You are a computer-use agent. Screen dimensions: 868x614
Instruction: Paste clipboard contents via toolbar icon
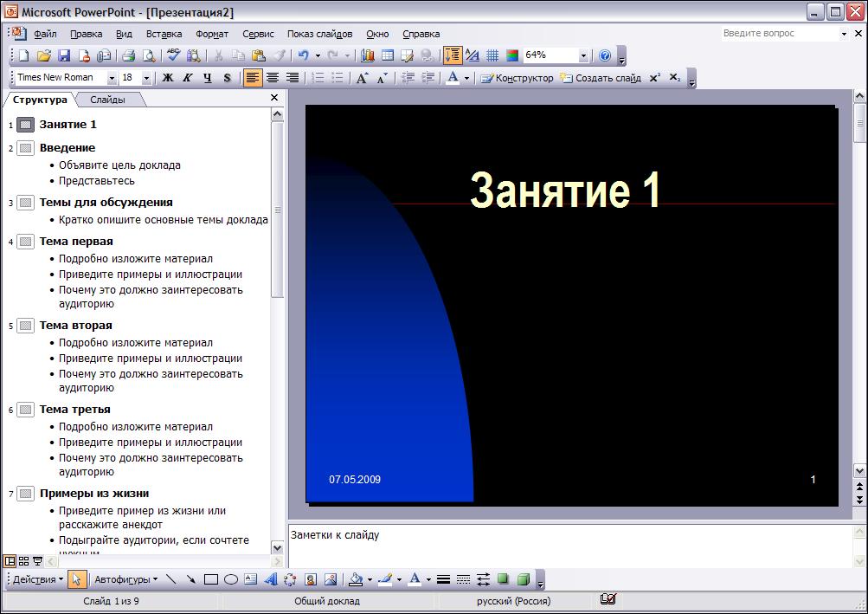(258, 55)
